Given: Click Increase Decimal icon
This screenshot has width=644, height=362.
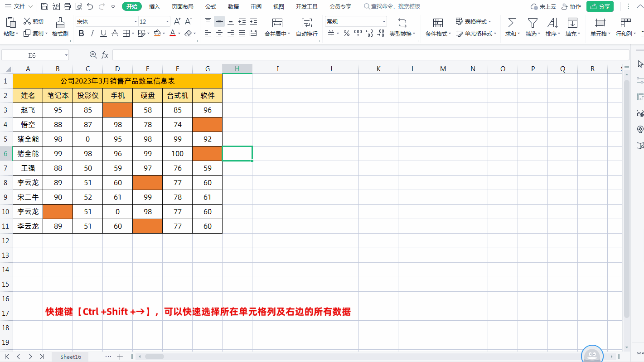Looking at the screenshot, I should point(369,33).
